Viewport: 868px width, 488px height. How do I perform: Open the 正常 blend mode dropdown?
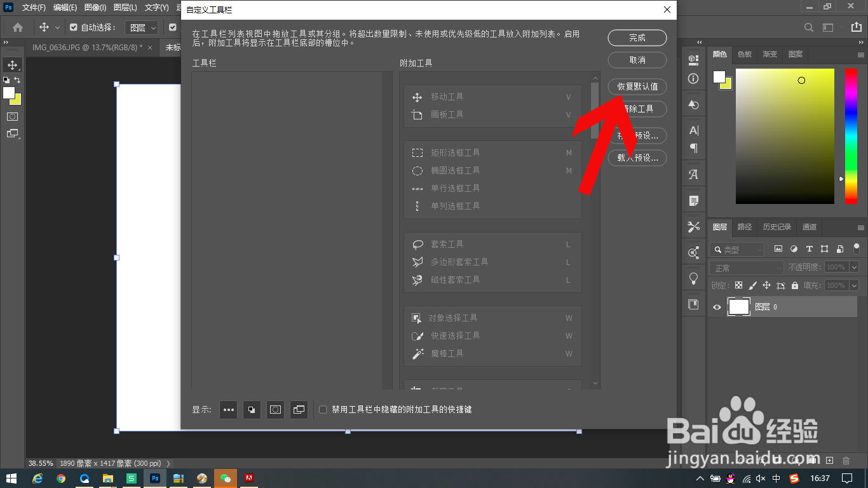747,268
